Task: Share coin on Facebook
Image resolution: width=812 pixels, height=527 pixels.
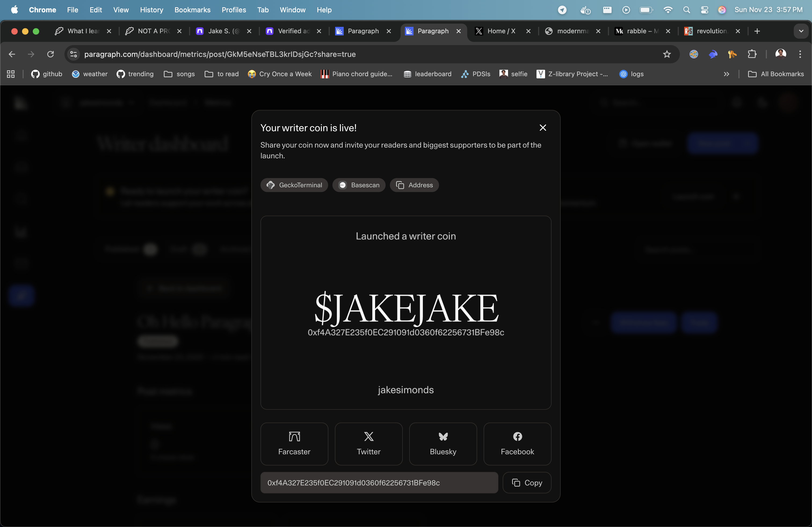Action: pos(517,444)
